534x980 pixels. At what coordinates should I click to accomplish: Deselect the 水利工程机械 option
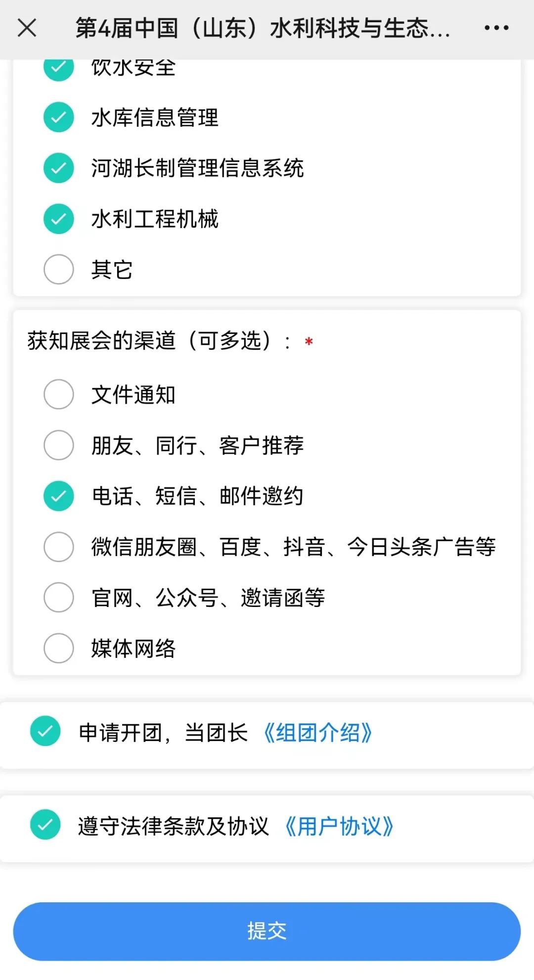point(59,219)
